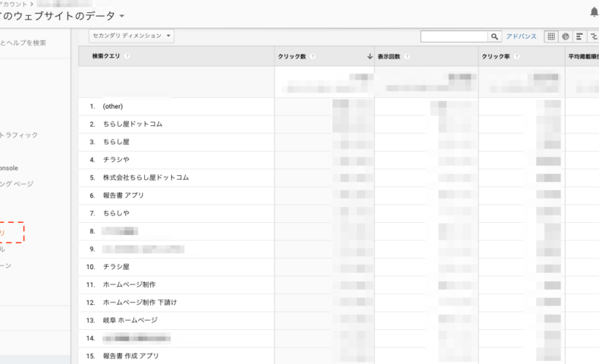Click query チラシ屋 in row 10
599x364 pixels.
(x=116, y=267)
